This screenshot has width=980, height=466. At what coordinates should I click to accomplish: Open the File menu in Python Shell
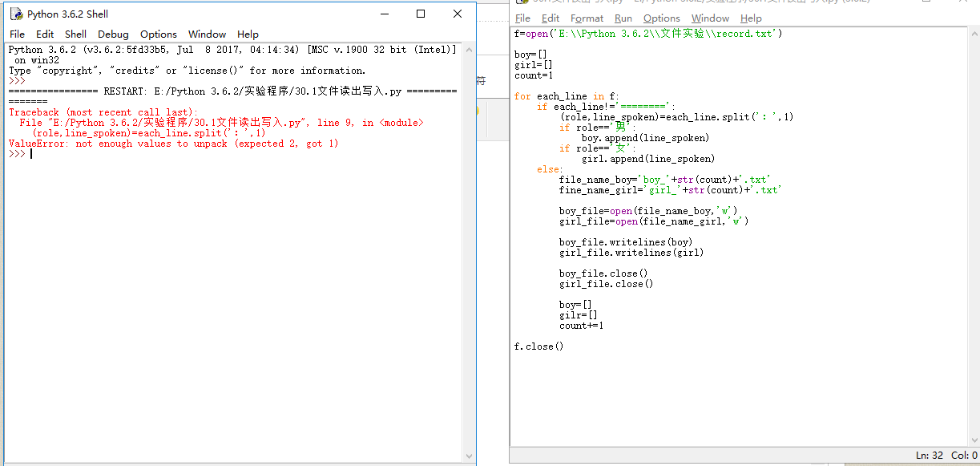tap(17, 34)
